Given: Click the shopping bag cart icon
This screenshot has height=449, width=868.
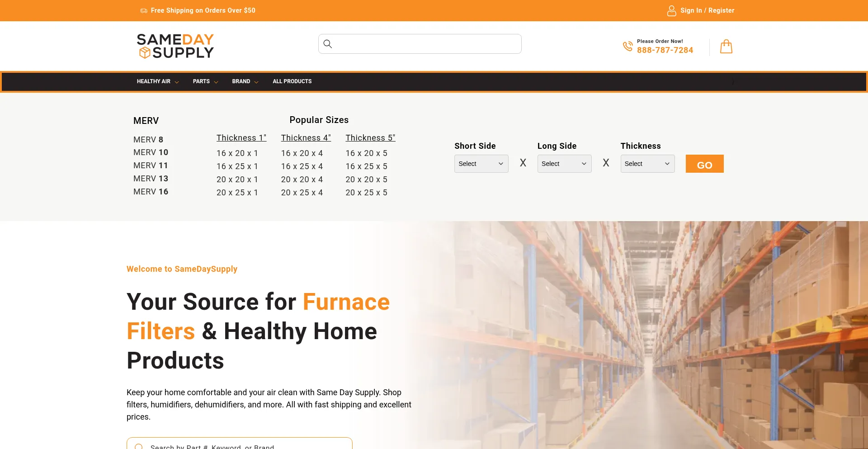Looking at the screenshot, I should [726, 47].
